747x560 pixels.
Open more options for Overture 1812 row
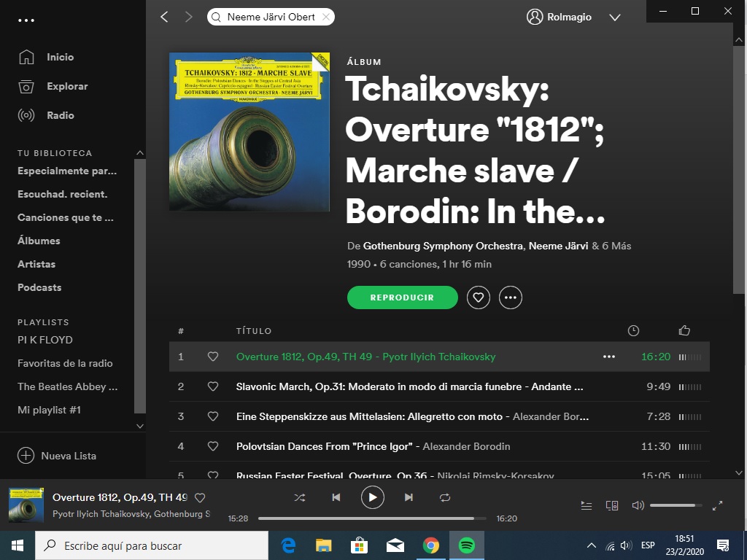[609, 357]
